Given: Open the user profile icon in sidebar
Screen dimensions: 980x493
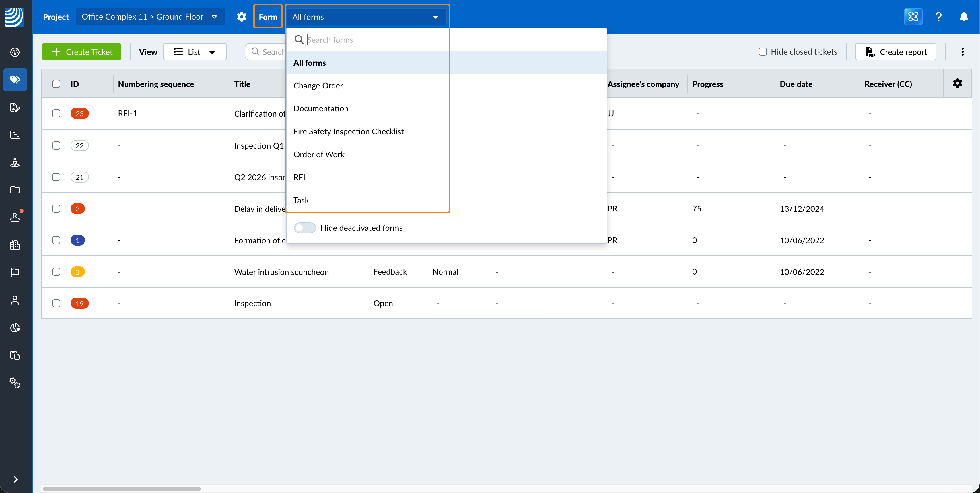Looking at the screenshot, I should [15, 300].
